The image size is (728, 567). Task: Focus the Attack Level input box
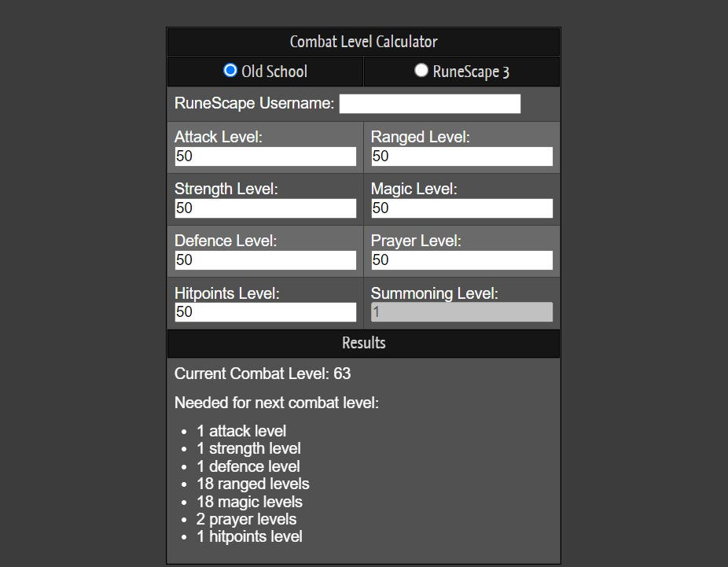pyautogui.click(x=266, y=156)
